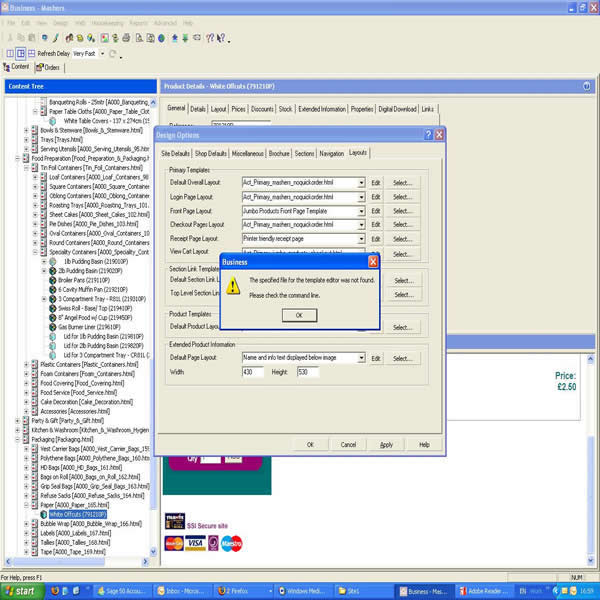The image size is (600, 600).
Task: Click the Apply button in Design Options
Action: click(386, 445)
